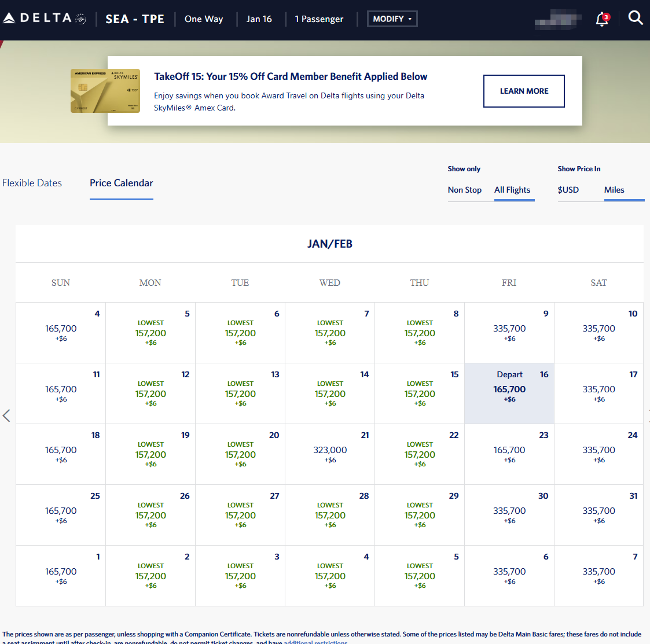Select Wednesday February 4 lowest fare

(x=330, y=576)
